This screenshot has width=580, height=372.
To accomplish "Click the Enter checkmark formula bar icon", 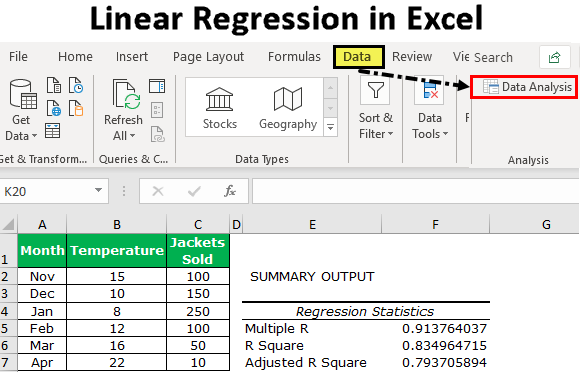I will [194, 191].
